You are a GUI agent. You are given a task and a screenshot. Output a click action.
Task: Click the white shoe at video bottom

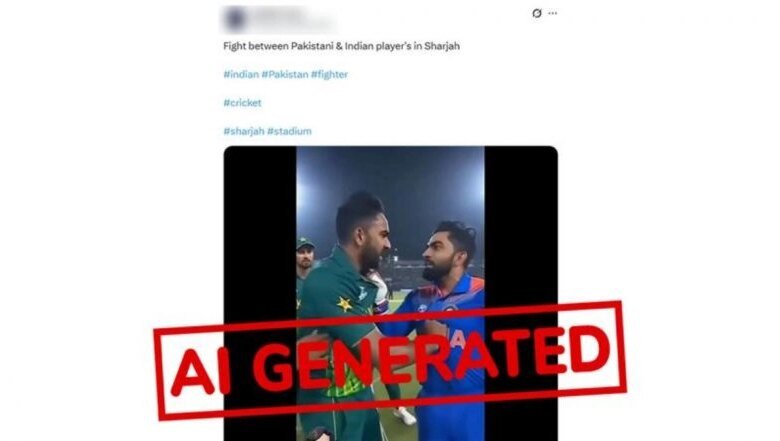[405, 416]
